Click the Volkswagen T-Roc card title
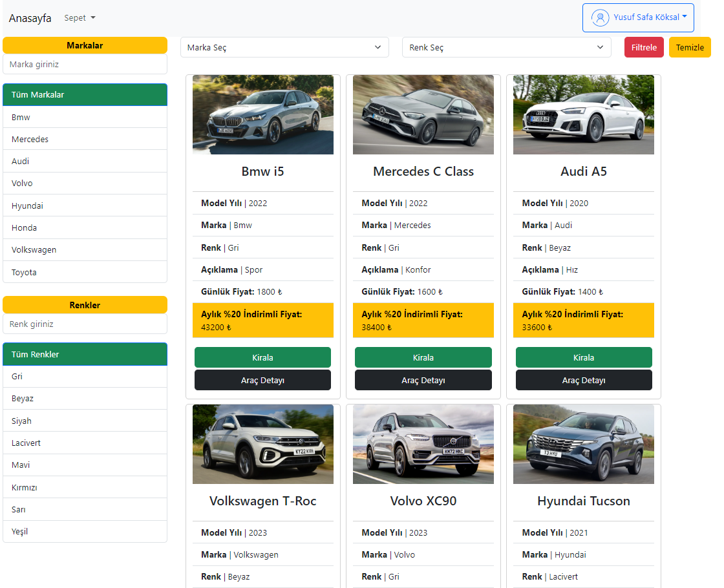Screen dimensions: 724x588 pos(262,501)
